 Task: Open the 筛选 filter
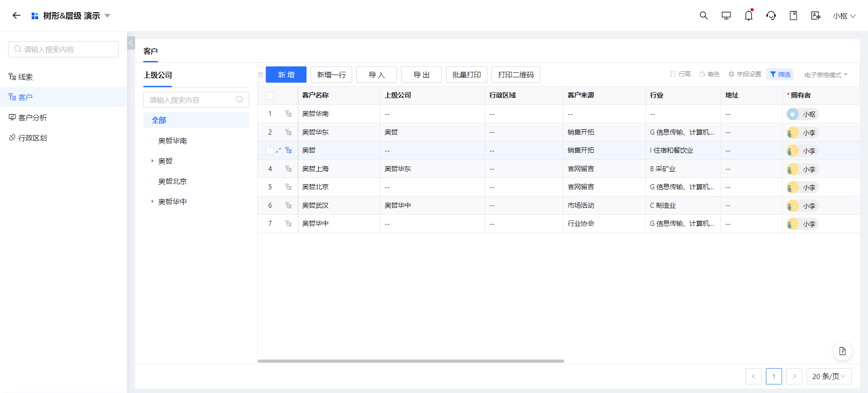pos(780,75)
